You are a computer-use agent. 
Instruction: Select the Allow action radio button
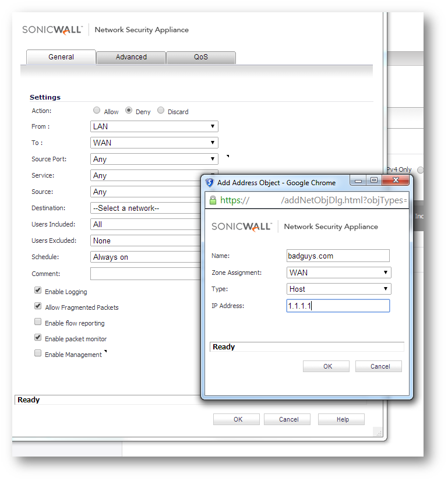pyautogui.click(x=96, y=111)
